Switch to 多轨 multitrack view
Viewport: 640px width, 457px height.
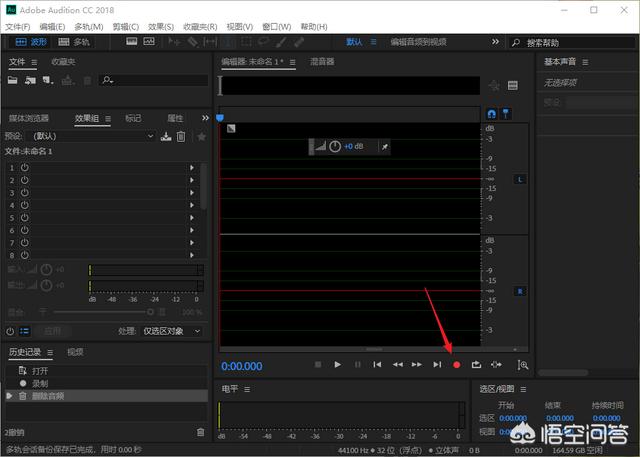point(73,42)
